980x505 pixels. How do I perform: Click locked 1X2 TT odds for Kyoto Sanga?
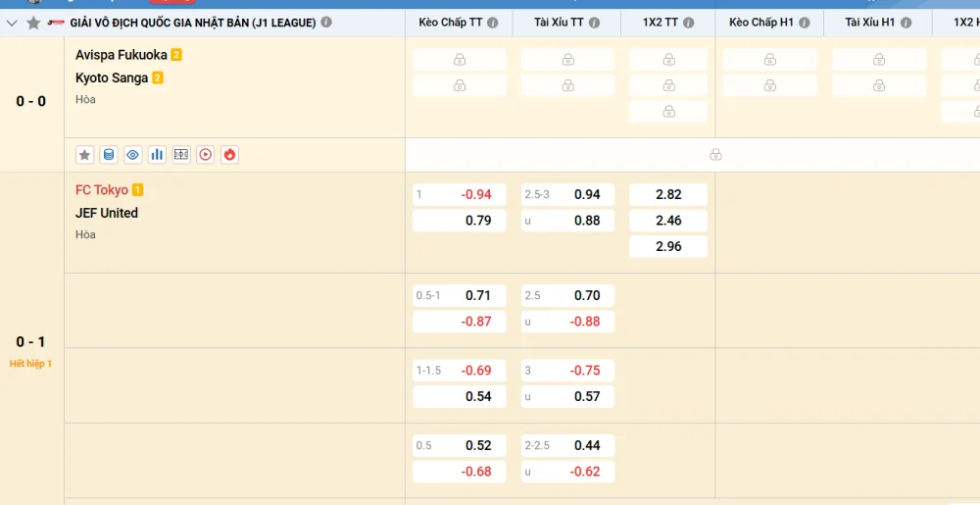pos(668,85)
